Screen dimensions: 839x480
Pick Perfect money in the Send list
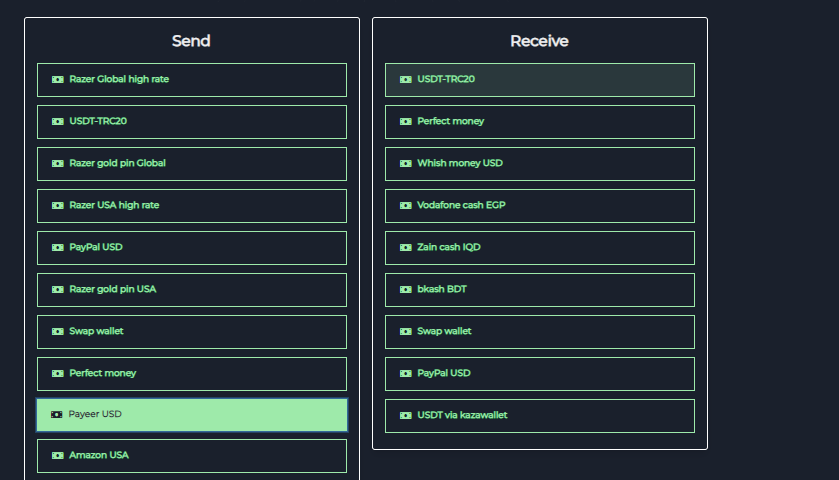pyautogui.click(x=192, y=374)
